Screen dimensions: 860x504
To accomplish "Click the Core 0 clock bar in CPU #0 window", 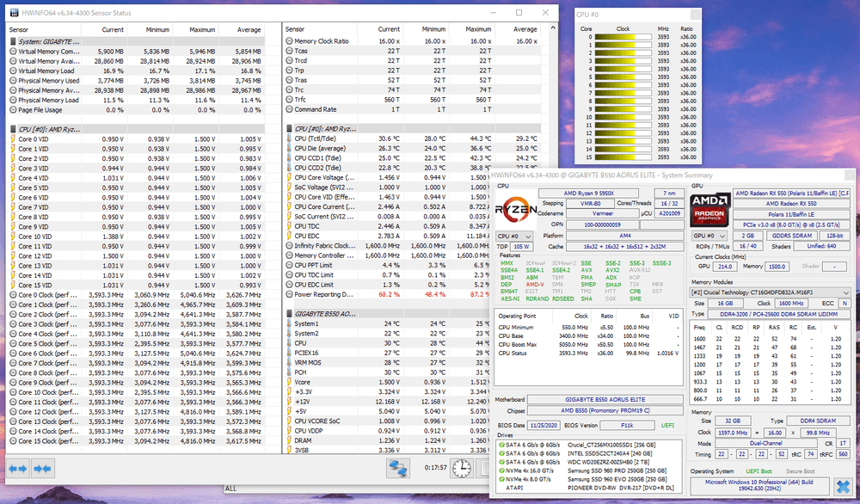I will pyautogui.click(x=623, y=37).
